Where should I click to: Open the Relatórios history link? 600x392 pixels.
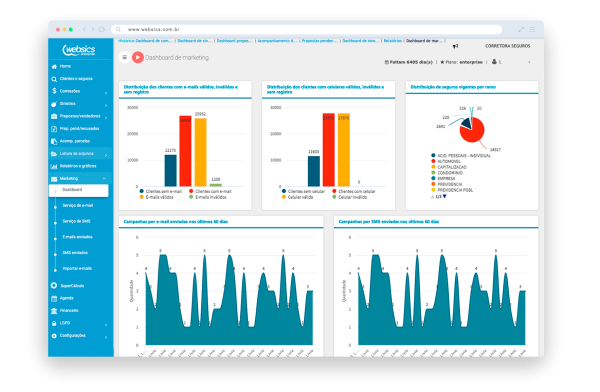point(393,41)
